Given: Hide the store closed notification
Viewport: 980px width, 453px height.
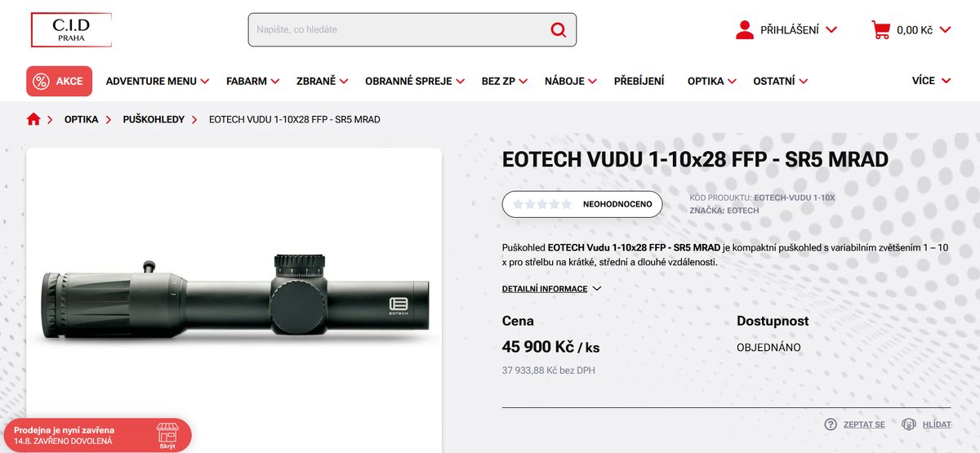Looking at the screenshot, I should (x=167, y=436).
